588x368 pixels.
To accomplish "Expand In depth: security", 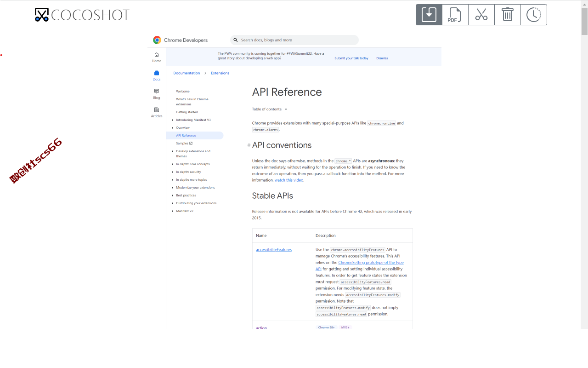I will coord(172,172).
